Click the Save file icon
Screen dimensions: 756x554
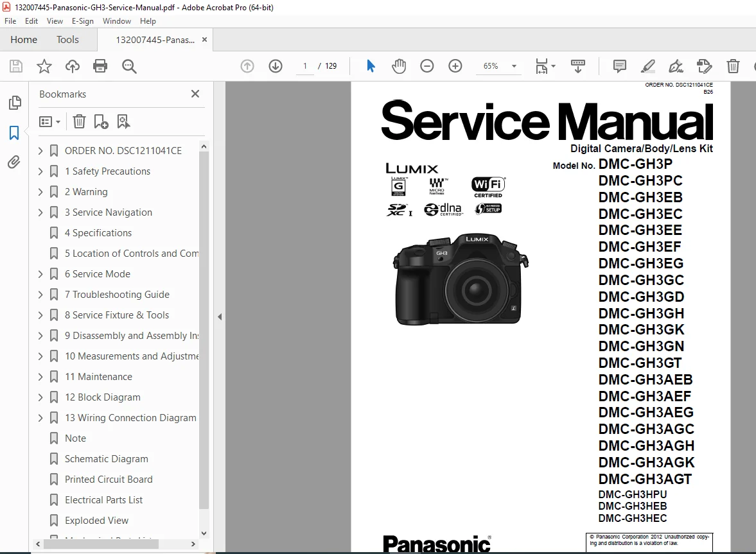coord(16,66)
